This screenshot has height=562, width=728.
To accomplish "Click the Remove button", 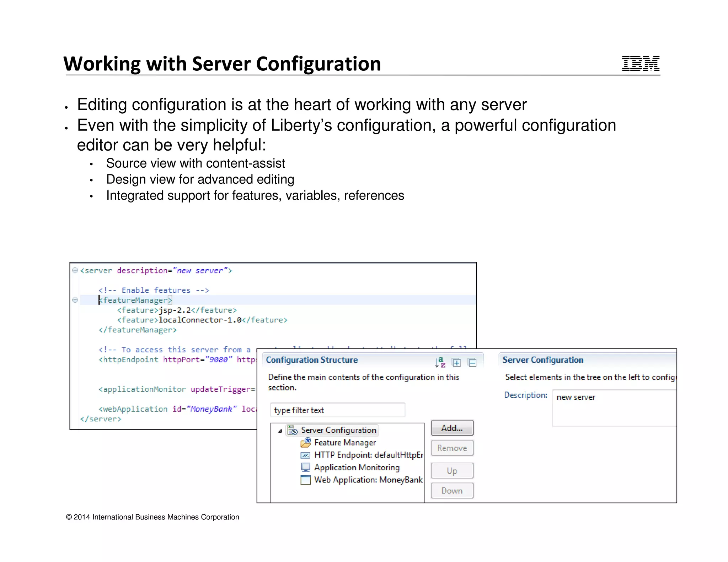I will click(x=452, y=448).
